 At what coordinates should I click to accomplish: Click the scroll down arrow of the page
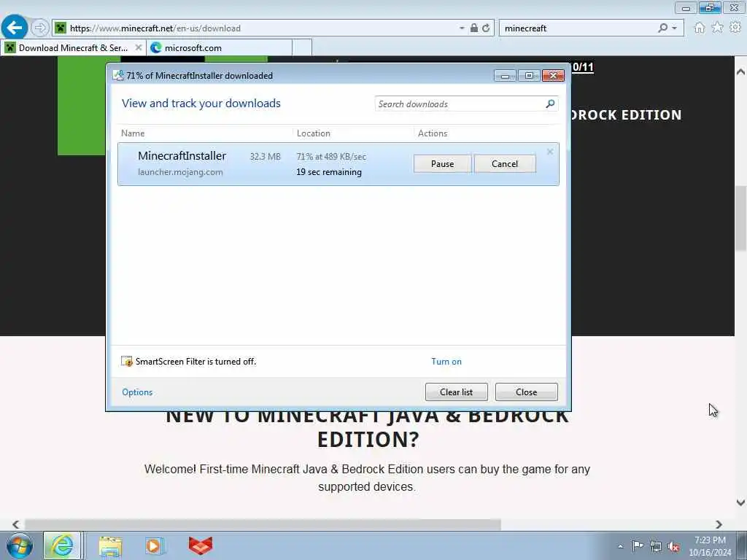tap(740, 502)
